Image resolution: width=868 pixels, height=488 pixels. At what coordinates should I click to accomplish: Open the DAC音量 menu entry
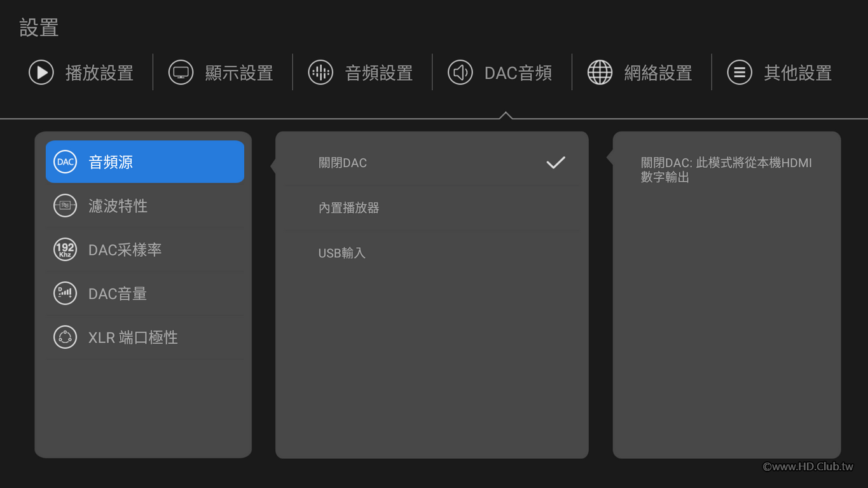[x=145, y=293]
